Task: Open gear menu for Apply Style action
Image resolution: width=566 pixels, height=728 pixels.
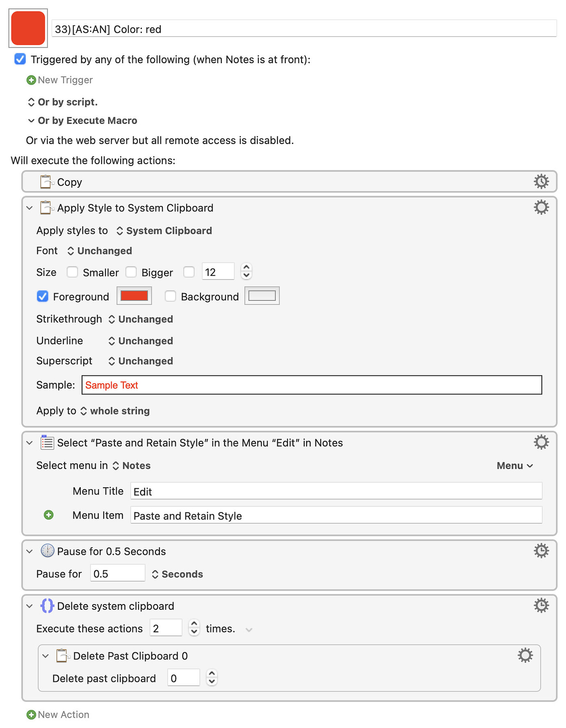Action: [541, 207]
